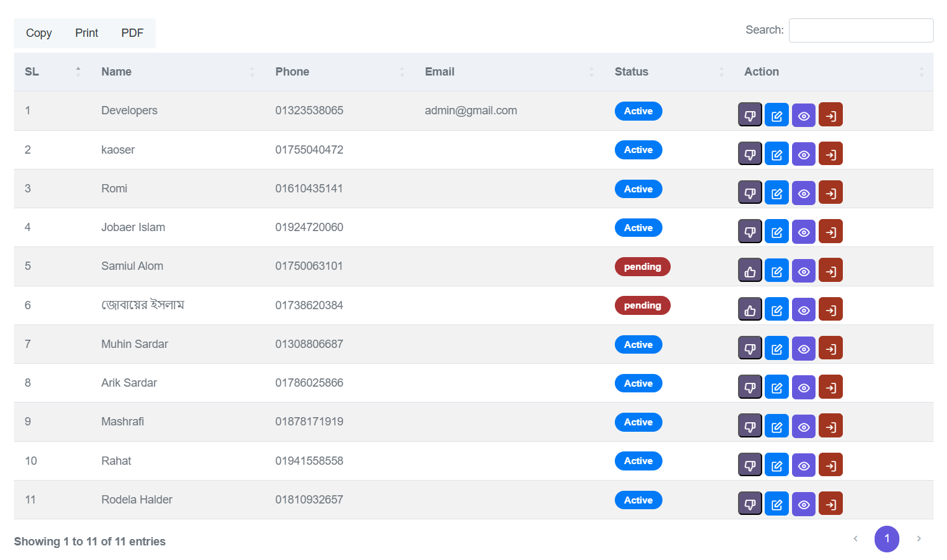Click the next page arrow
The height and width of the screenshot is (560, 947).
pyautogui.click(x=918, y=538)
